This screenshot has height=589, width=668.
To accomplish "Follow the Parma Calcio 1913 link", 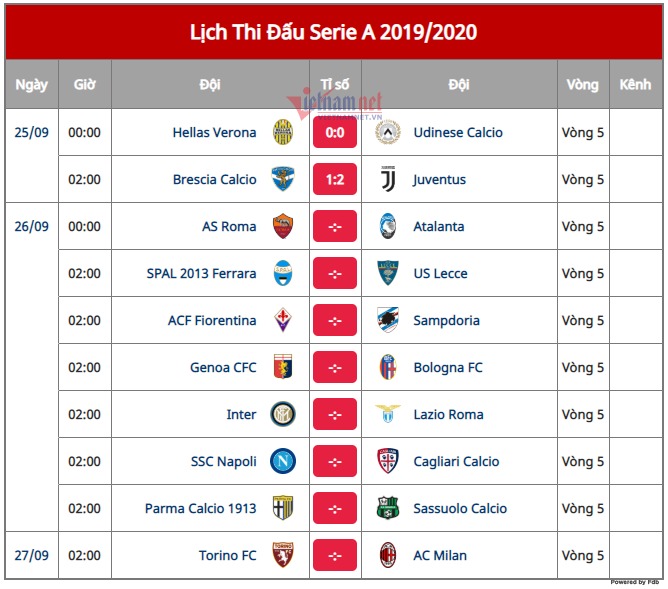I will point(201,509).
